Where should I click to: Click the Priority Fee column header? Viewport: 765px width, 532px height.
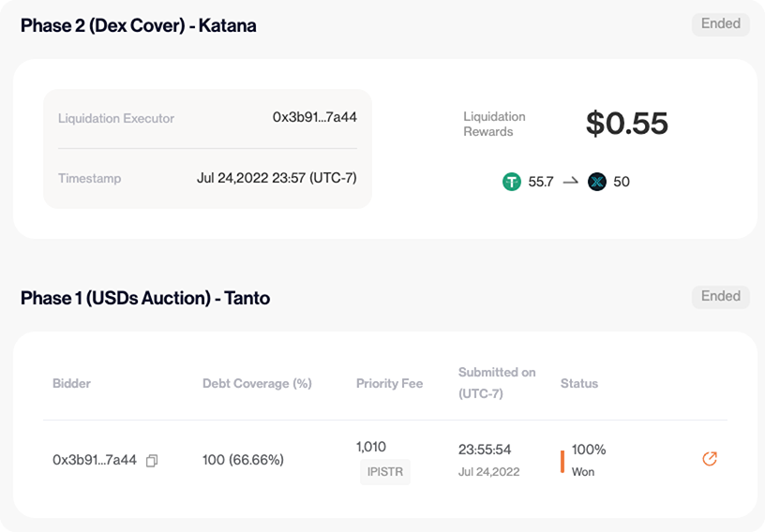tap(389, 383)
